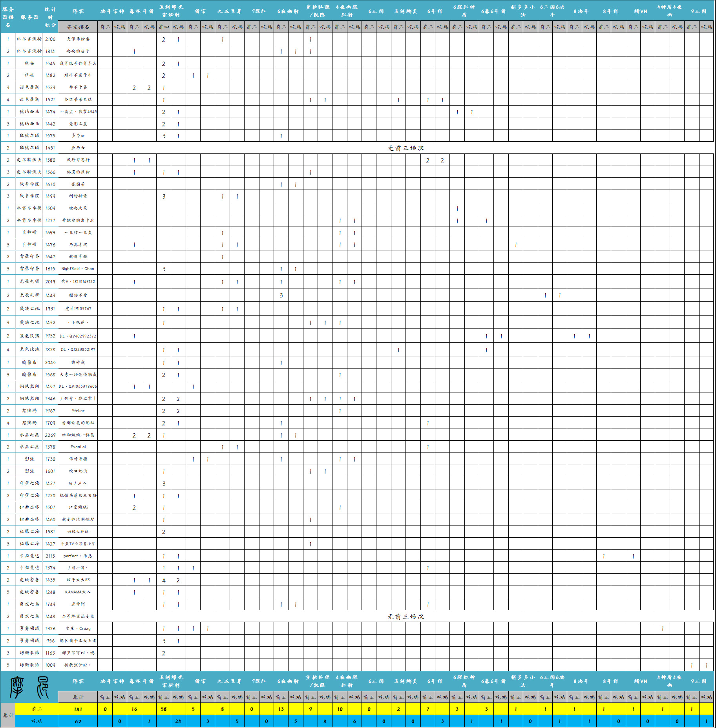Select the KAMAMA大人 player cell
Viewport: 716px width, 728px height.
78,592
